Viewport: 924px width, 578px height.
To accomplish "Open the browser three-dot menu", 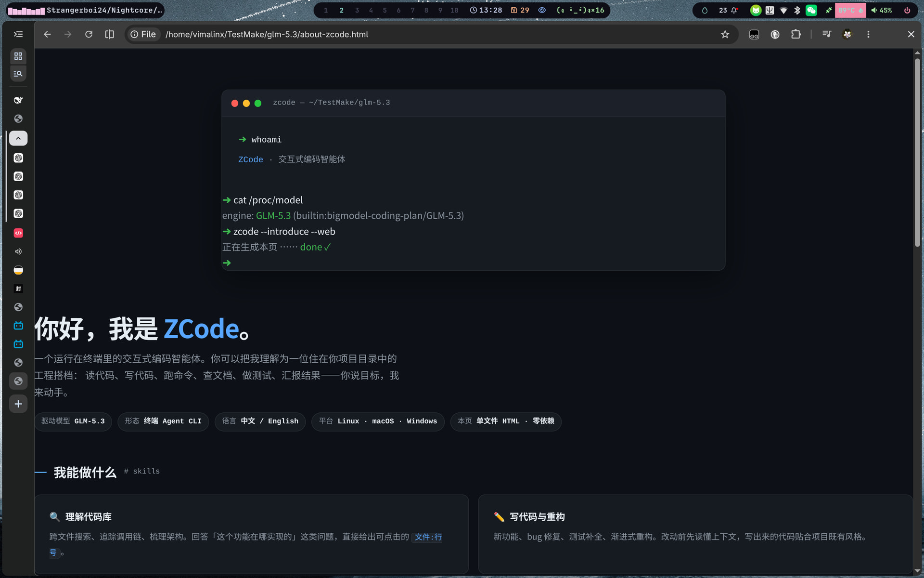I will pos(868,34).
